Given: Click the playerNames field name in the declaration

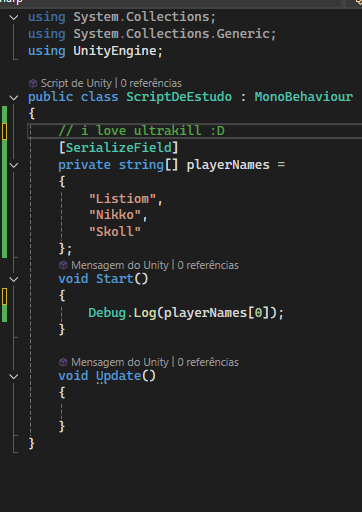Looking at the screenshot, I should coord(228,165).
